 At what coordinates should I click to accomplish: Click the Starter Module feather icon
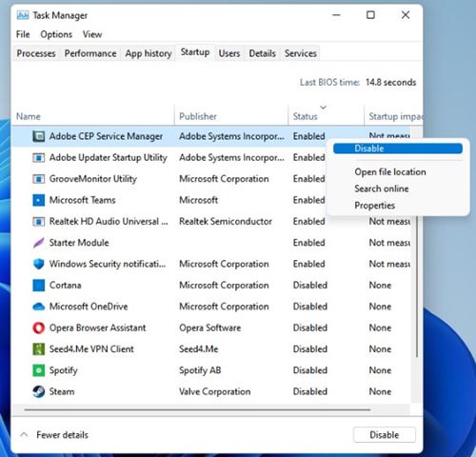pos(39,243)
